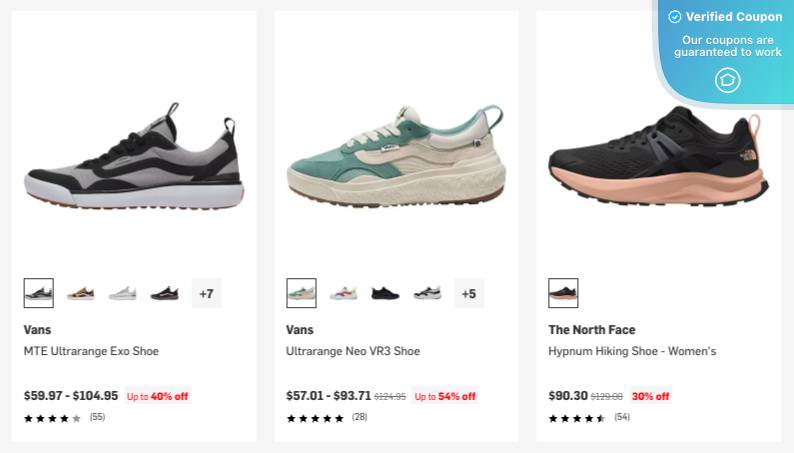The height and width of the screenshot is (453, 794).
Task: Open the Hypnum Hiking Shoe - Women's link
Action: click(x=632, y=351)
